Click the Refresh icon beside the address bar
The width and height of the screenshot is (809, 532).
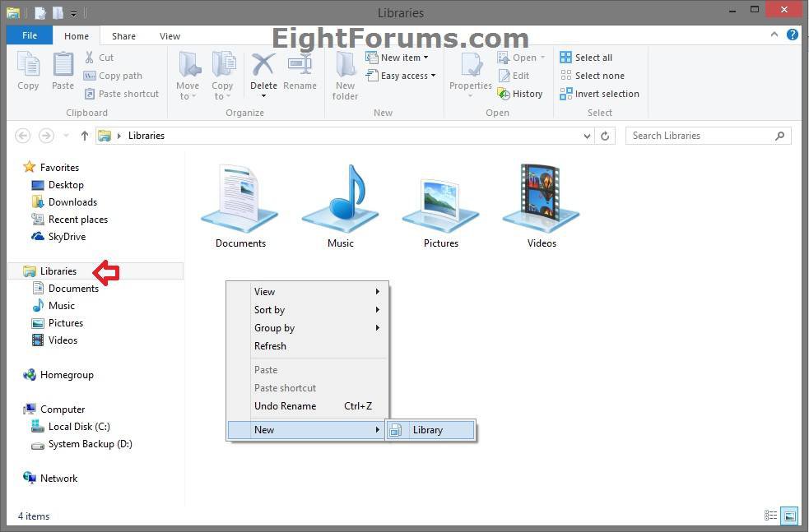pyautogui.click(x=606, y=136)
